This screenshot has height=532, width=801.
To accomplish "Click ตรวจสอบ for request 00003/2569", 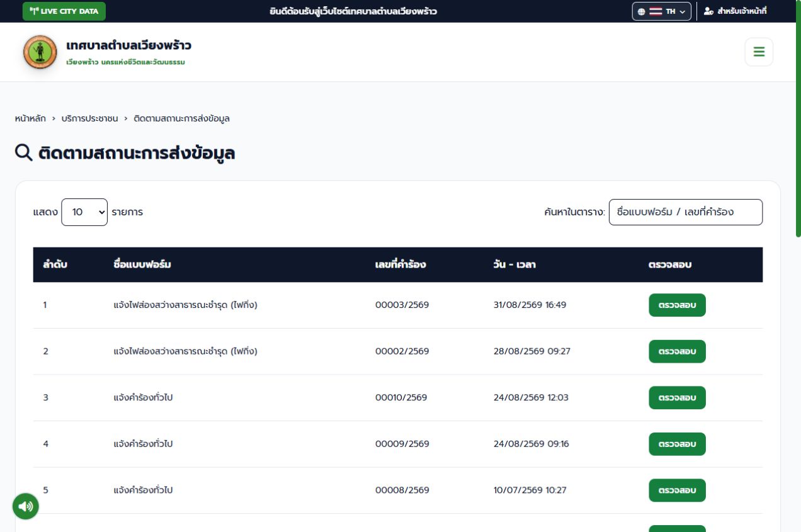I will 677,305.
